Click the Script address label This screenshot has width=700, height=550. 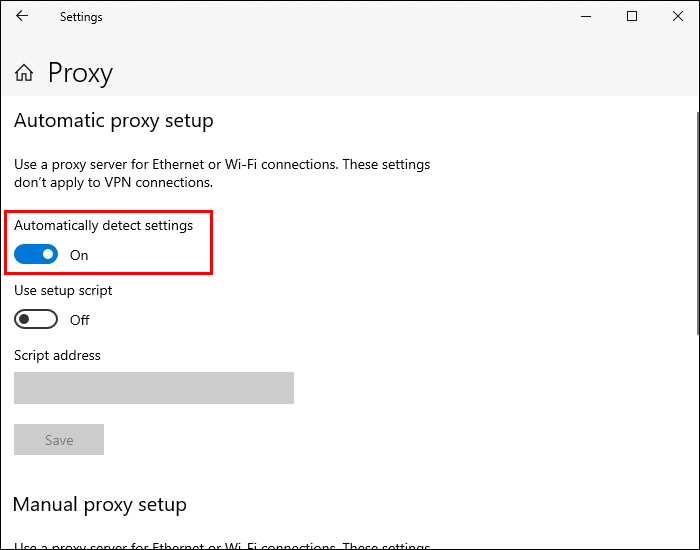pos(57,355)
